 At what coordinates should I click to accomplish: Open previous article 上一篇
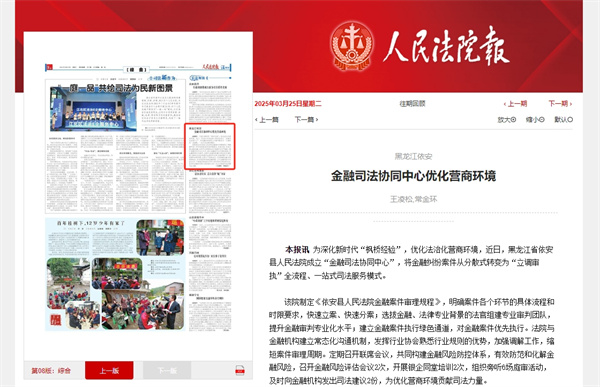pyautogui.click(x=267, y=119)
